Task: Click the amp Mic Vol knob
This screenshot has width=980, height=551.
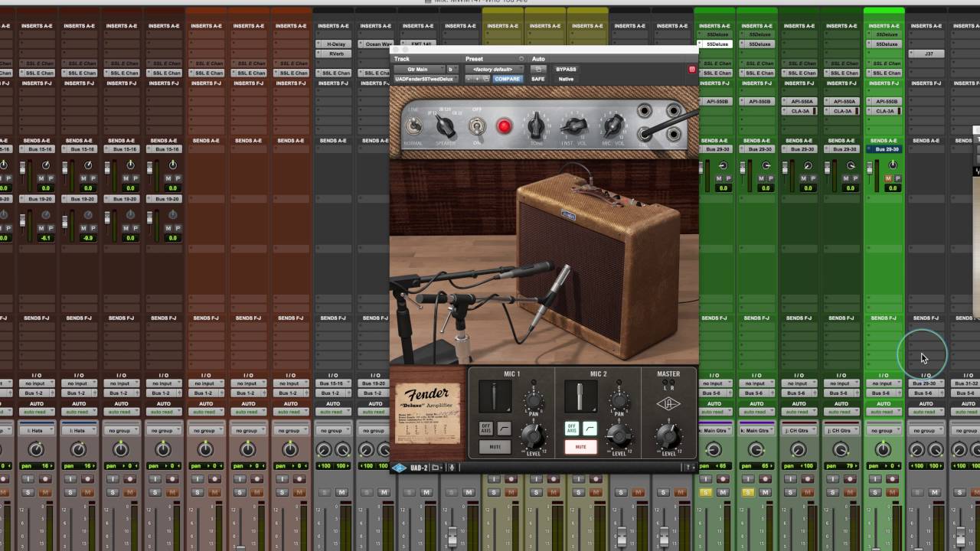Action: 613,126
